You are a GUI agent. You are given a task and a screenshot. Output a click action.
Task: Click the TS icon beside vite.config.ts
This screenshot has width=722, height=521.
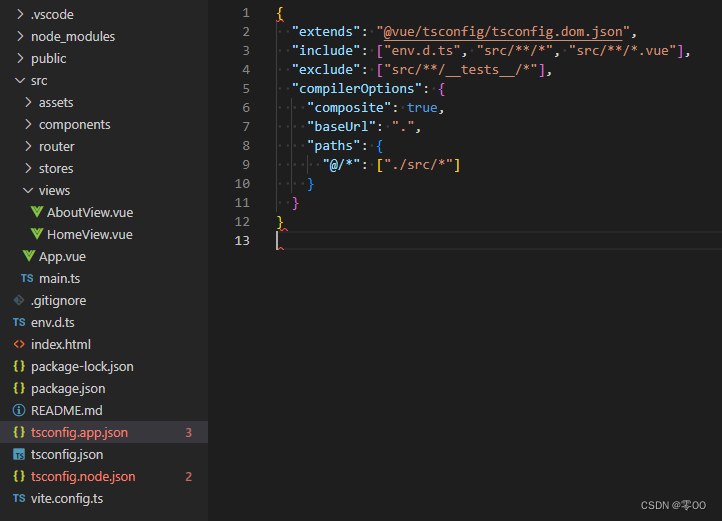(19, 498)
